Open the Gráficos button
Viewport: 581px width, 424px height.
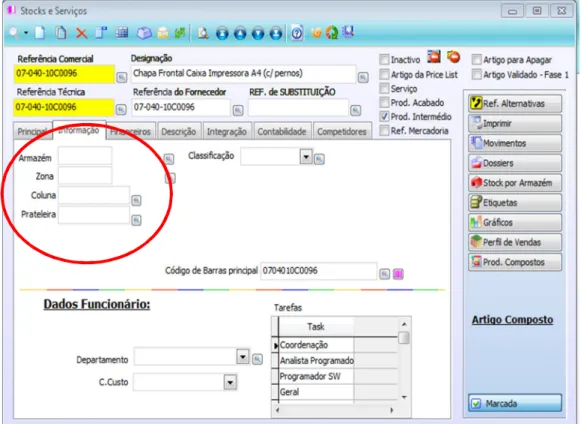point(515,222)
